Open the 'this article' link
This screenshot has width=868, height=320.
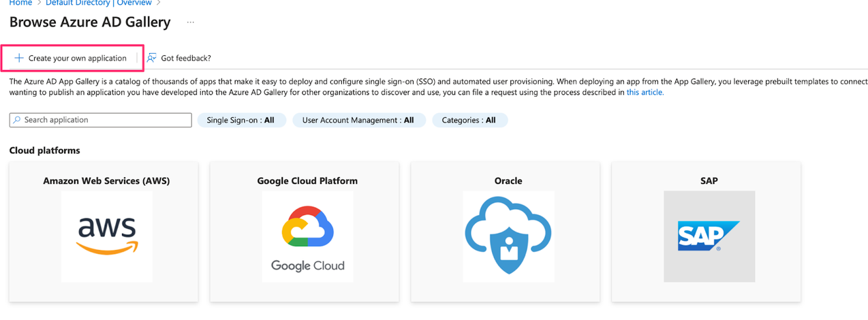coord(645,93)
